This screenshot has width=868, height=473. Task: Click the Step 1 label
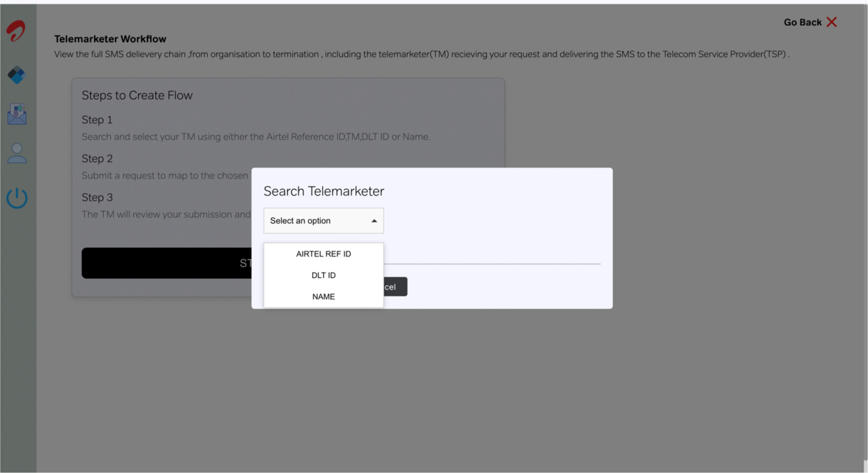97,120
